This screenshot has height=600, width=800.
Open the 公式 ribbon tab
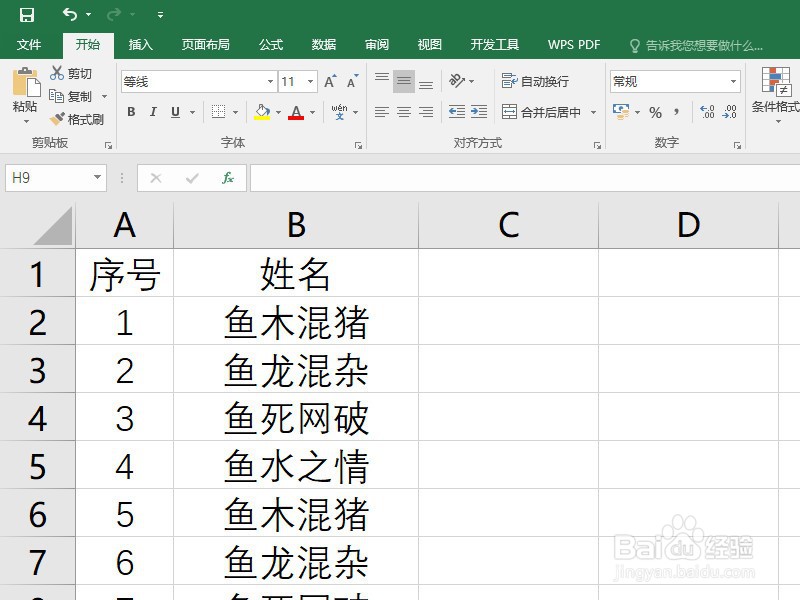270,44
